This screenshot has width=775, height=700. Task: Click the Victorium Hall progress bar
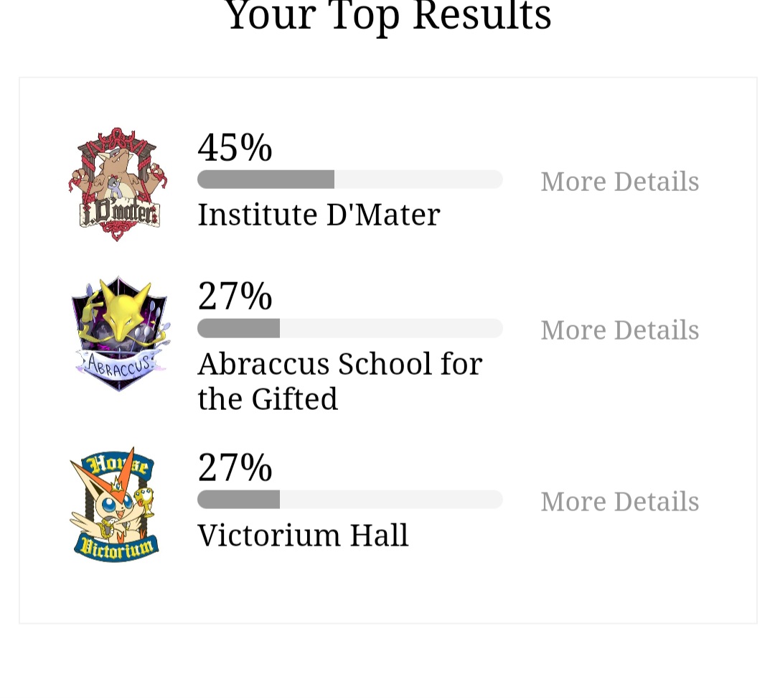click(350, 499)
